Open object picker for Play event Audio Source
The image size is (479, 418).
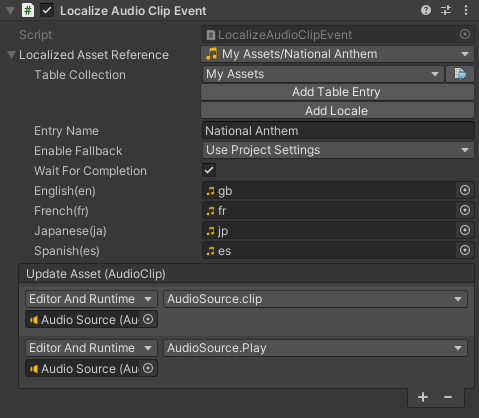click(x=148, y=368)
